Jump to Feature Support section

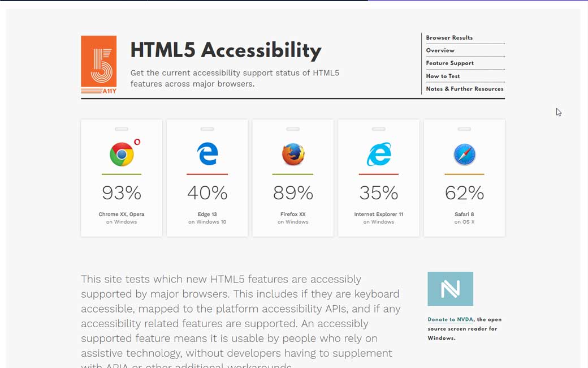449,63
